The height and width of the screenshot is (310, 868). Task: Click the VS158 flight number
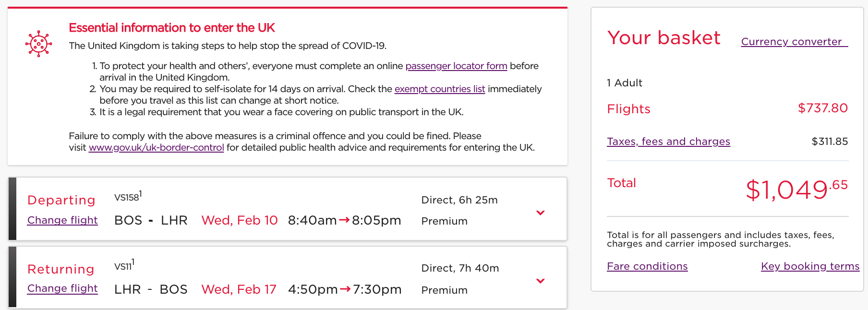[x=127, y=197]
